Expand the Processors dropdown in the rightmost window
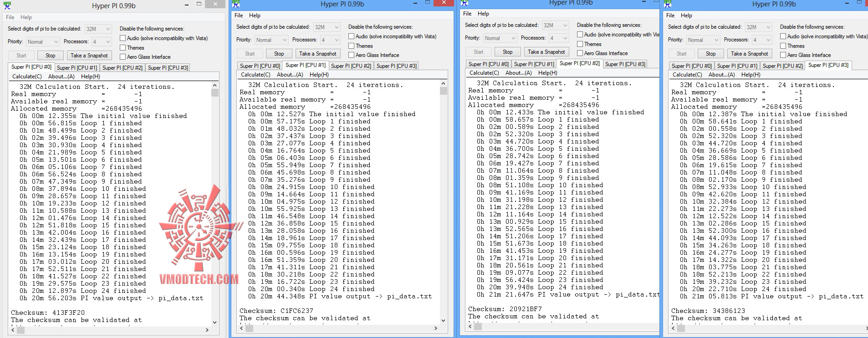Image resolution: width=868 pixels, height=338 pixels. (x=761, y=40)
